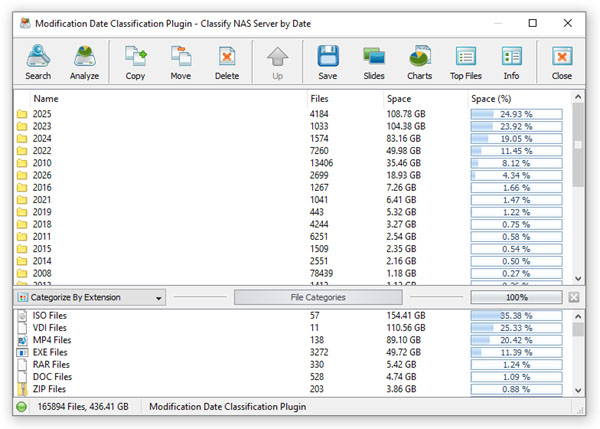Select the 2010 row
Viewport: 600px width, 429px height.
(x=293, y=163)
